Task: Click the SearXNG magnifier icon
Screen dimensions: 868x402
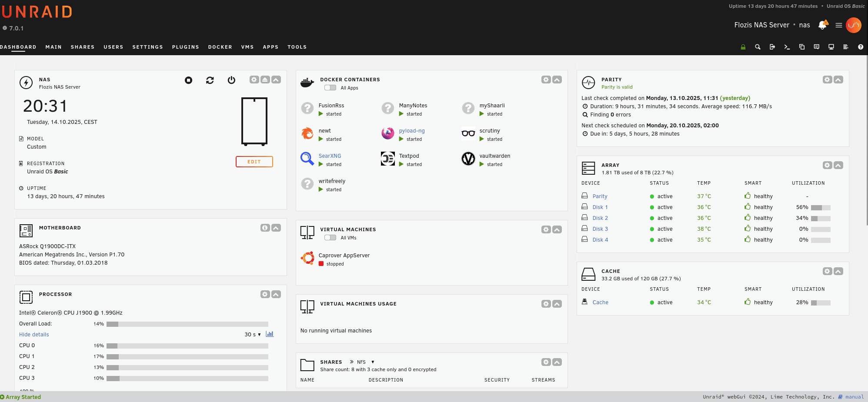Action: point(307,159)
